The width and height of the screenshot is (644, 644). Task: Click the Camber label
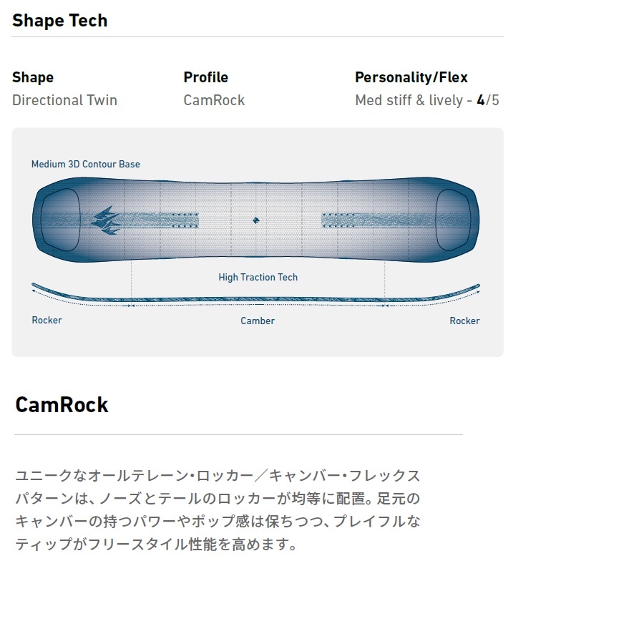[x=258, y=321]
